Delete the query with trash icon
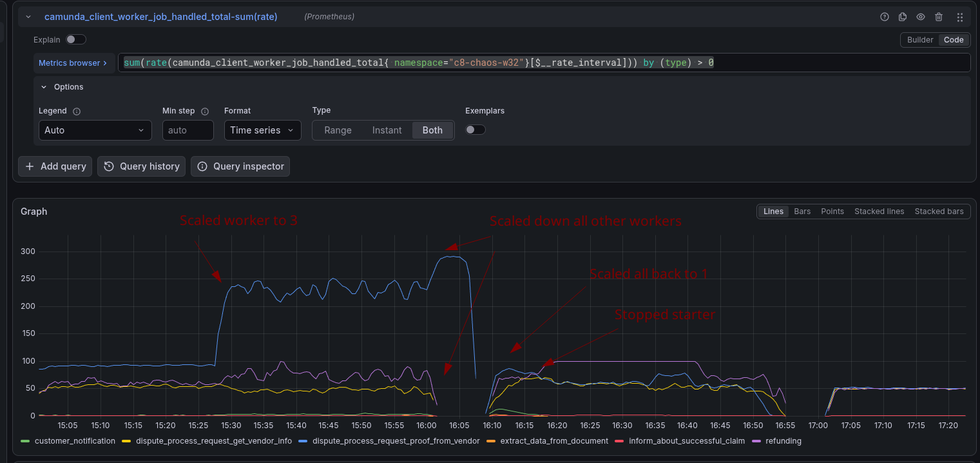This screenshot has height=463, width=980. [x=939, y=17]
